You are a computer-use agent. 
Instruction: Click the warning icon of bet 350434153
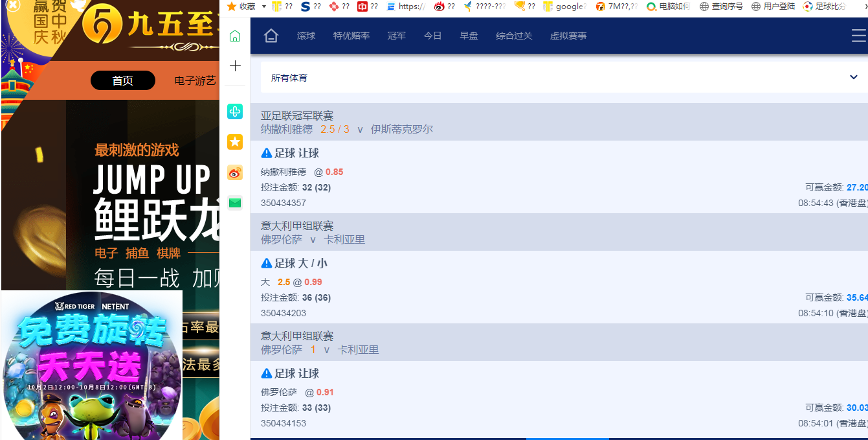pyautogui.click(x=266, y=373)
